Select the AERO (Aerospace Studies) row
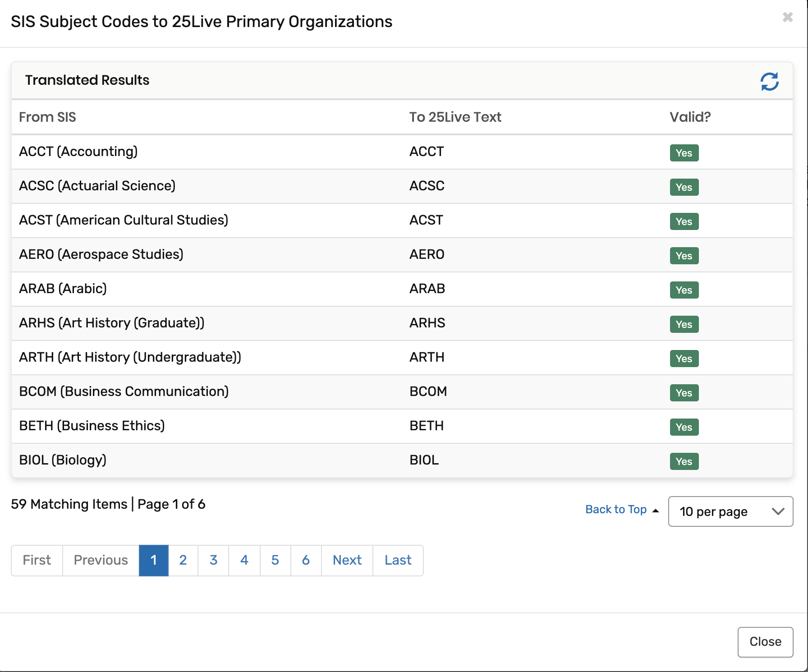808x672 pixels. pyautogui.click(x=101, y=254)
